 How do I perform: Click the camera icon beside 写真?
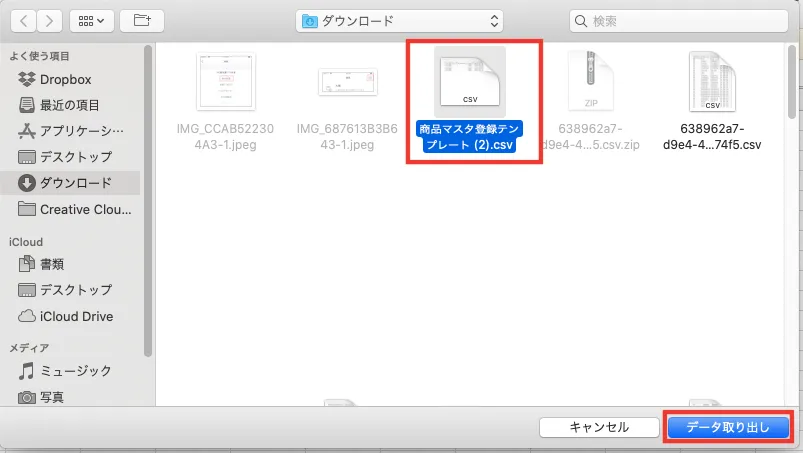click(x=27, y=397)
